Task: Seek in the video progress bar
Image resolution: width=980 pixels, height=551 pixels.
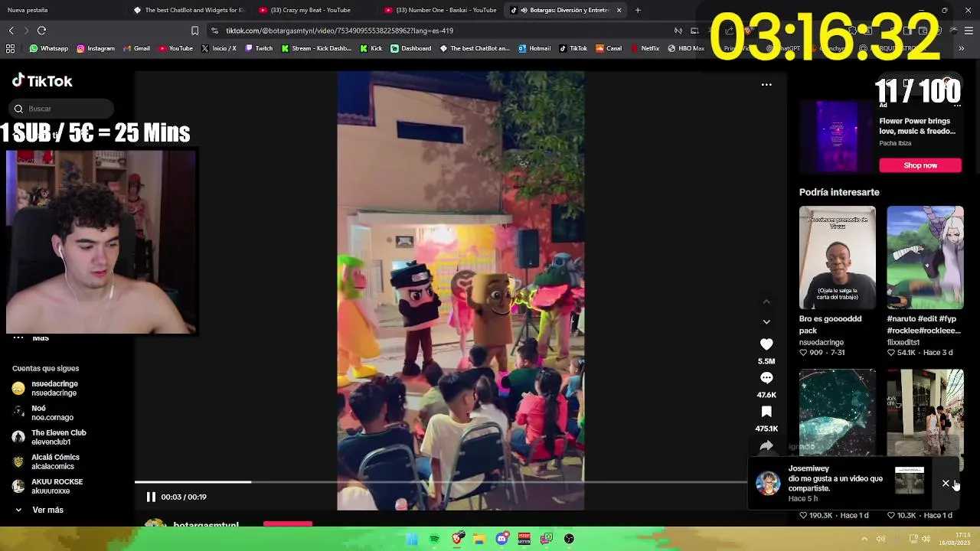Action: [440, 482]
